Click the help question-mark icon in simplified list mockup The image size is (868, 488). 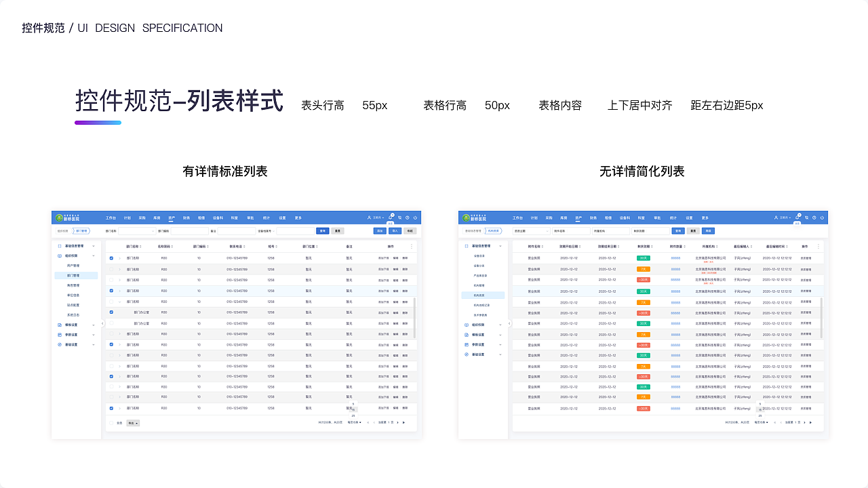[x=814, y=218]
